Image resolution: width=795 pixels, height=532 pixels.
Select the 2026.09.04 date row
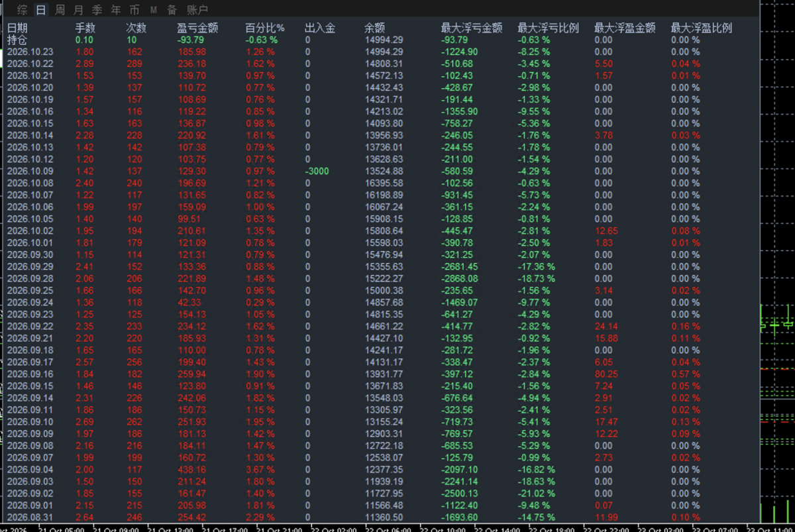[30, 469]
